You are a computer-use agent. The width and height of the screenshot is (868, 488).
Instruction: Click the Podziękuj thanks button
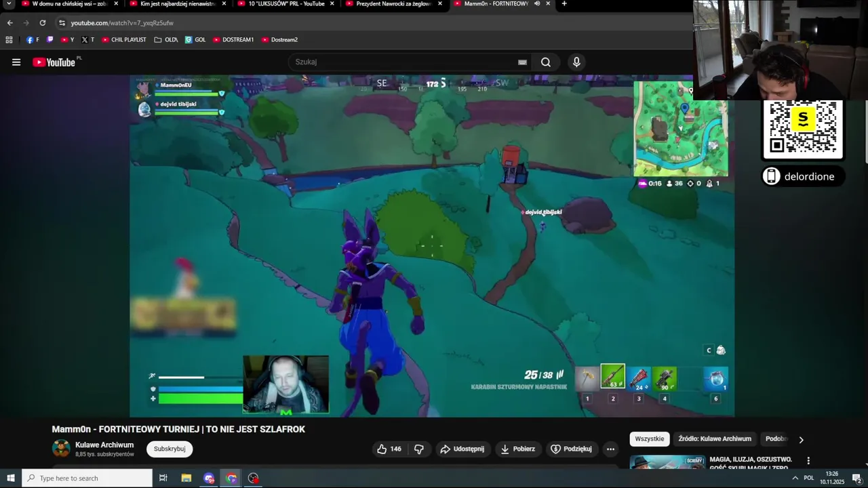[572, 449]
